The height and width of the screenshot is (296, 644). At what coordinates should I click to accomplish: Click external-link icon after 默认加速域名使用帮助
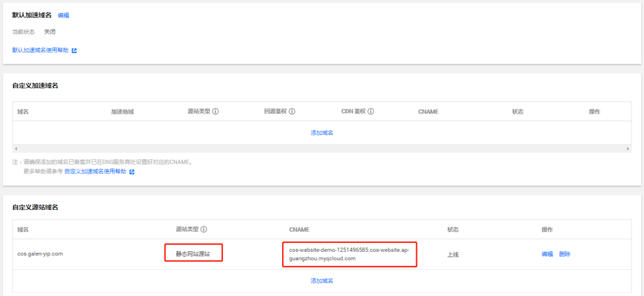coord(75,51)
